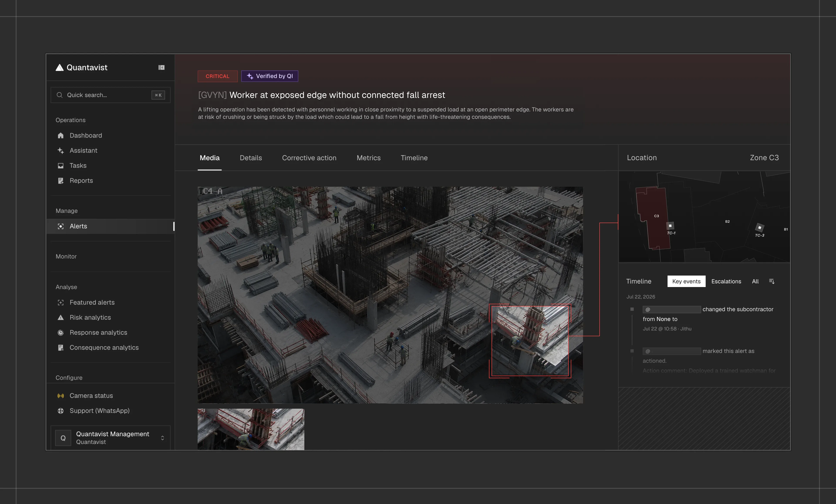
Task: Click the 'Jul 22, 2026' date header
Action: [x=640, y=297]
